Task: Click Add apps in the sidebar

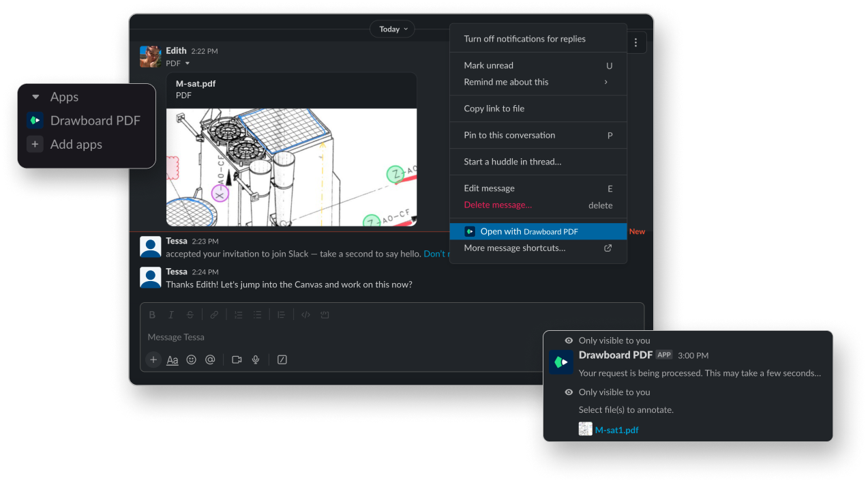Action: [76, 144]
